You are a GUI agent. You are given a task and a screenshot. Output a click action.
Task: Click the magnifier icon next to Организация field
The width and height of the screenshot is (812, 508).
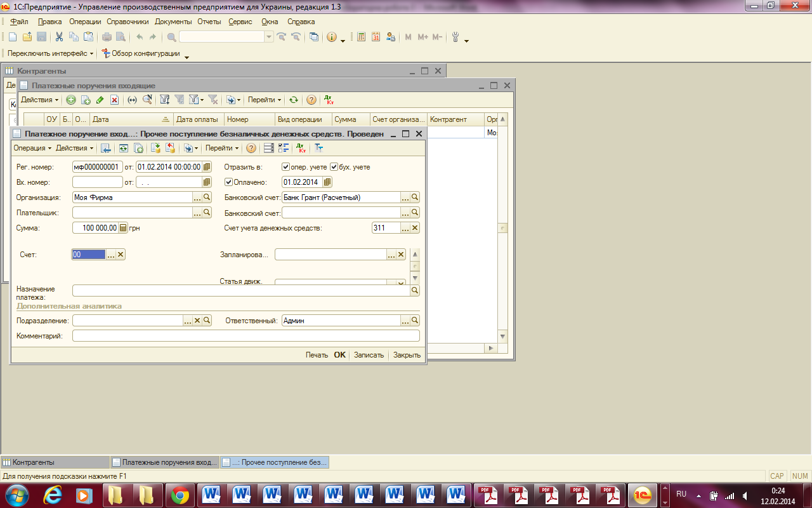point(207,197)
